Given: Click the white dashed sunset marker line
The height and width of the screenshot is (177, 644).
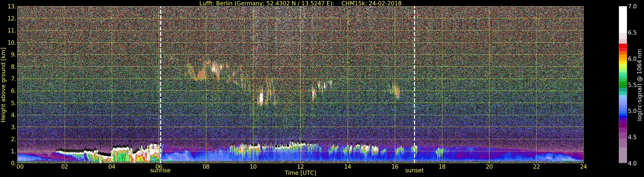Looking at the screenshot, I should [x=414, y=85].
